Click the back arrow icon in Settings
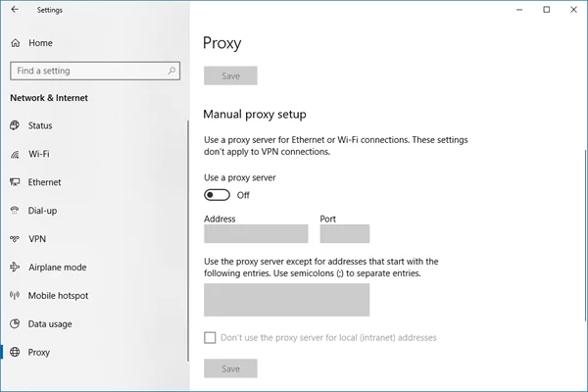This screenshot has width=588, height=392. tap(14, 11)
